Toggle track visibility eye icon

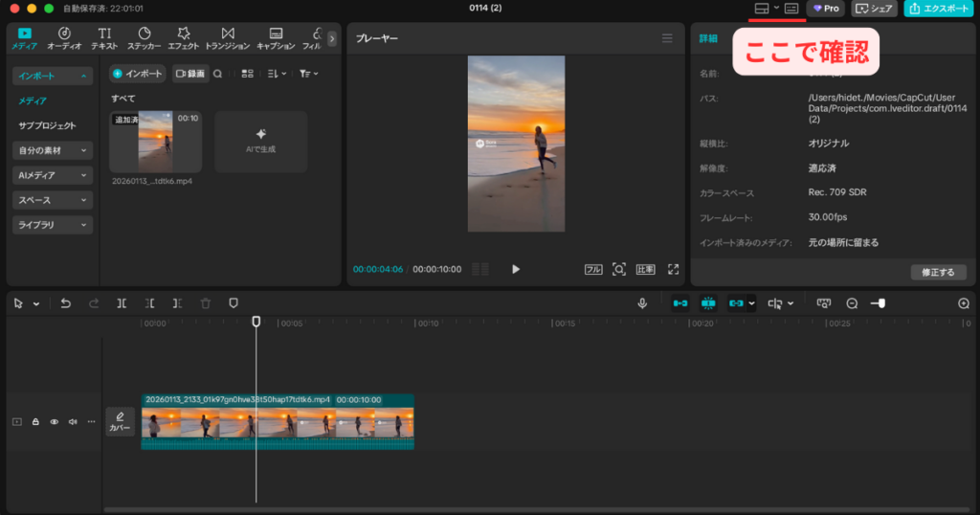(x=55, y=421)
